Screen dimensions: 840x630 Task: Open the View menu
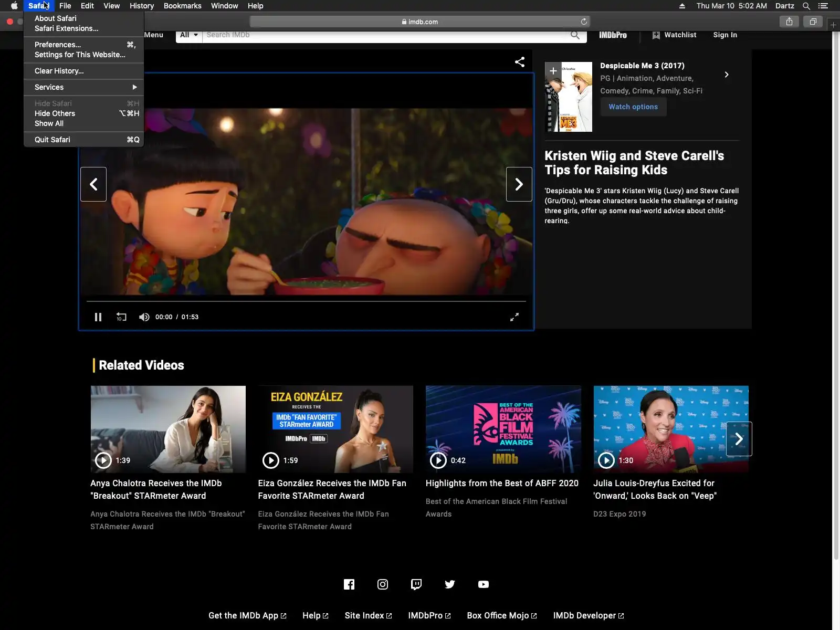[x=111, y=6]
